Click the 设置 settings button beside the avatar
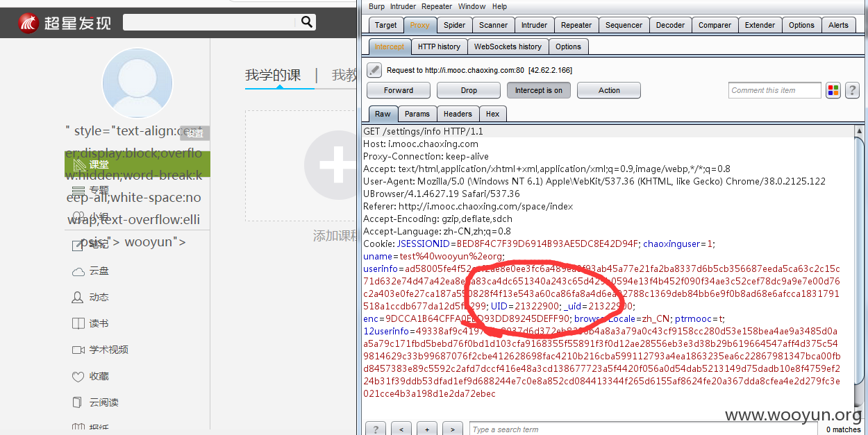Image resolution: width=868 pixels, height=435 pixels. 195,133
